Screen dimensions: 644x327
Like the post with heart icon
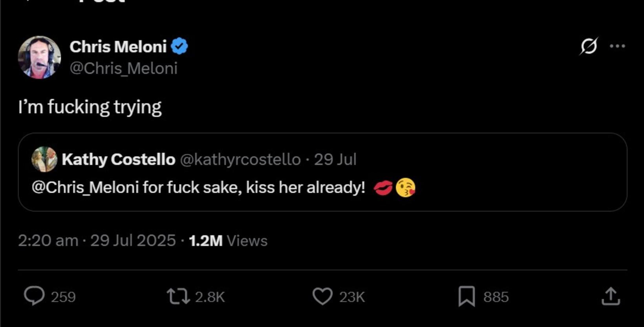322,296
